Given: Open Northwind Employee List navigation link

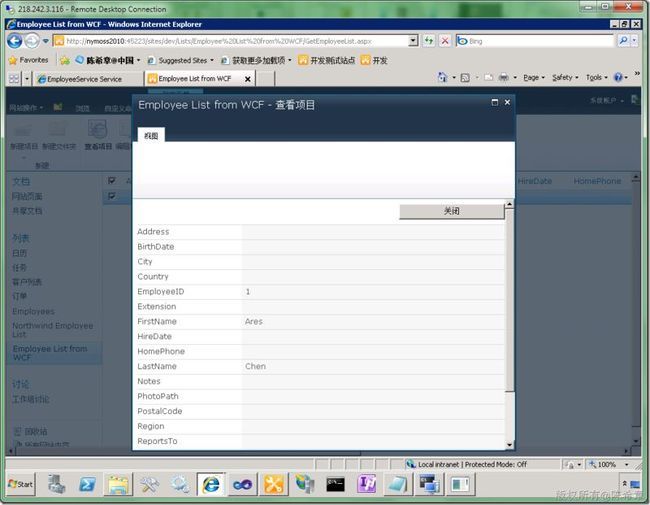Looking at the screenshot, I should coord(53,330).
